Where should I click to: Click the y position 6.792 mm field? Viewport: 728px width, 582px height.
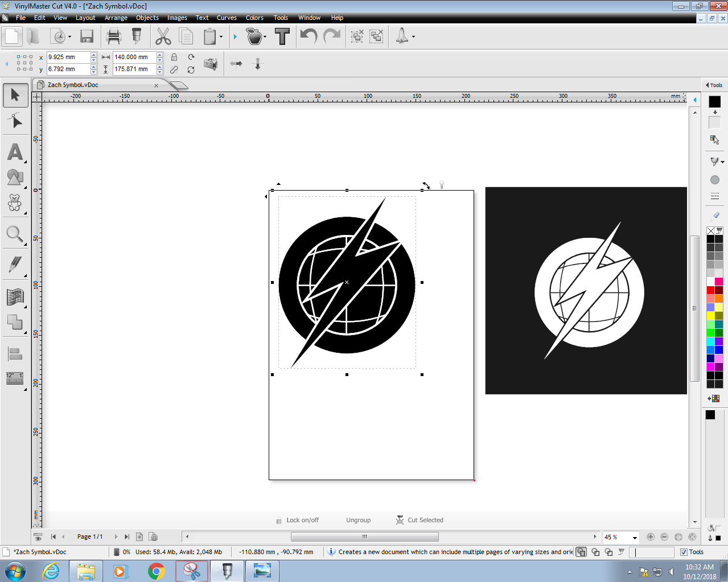pyautogui.click(x=69, y=69)
